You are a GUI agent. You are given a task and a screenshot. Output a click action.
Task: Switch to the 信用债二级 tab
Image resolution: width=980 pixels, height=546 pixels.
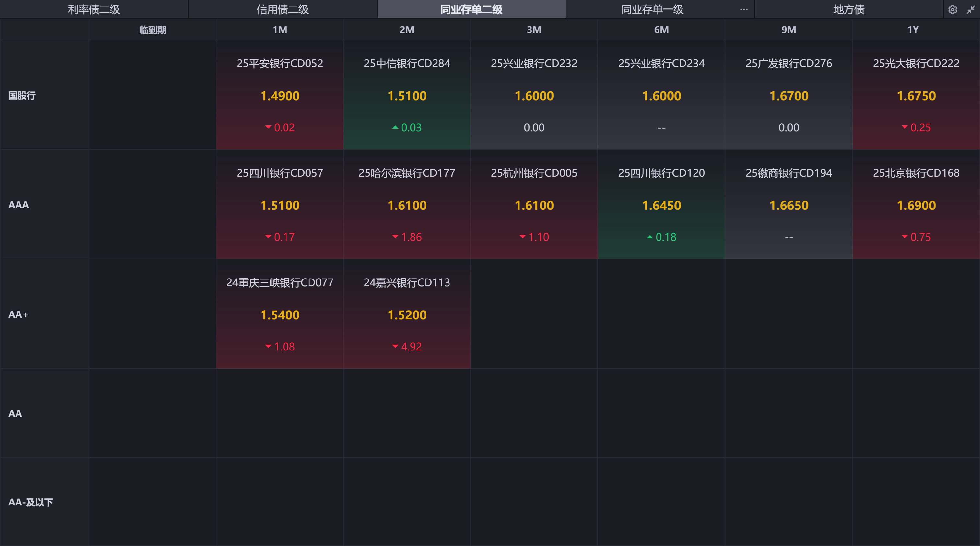point(282,9)
